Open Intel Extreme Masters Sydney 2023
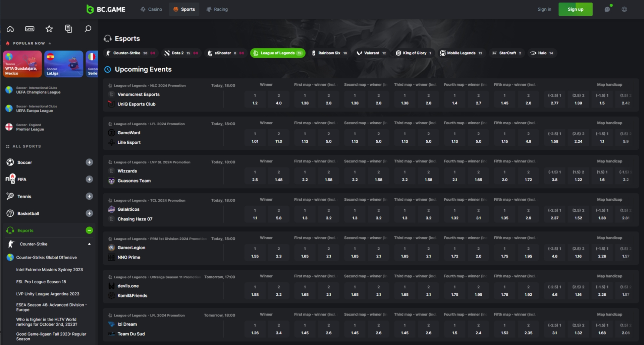The width and height of the screenshot is (644, 345). (x=50, y=270)
